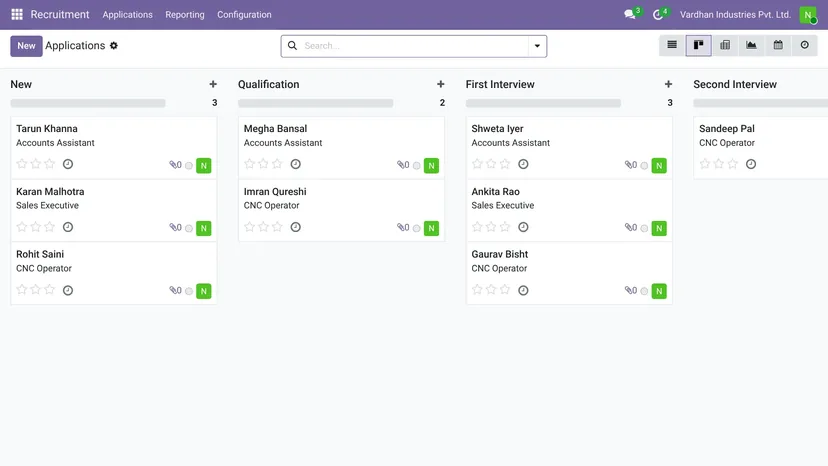Image resolution: width=828 pixels, height=466 pixels.
Task: Set first star priority for Tarun Khanna
Action: (x=22, y=164)
